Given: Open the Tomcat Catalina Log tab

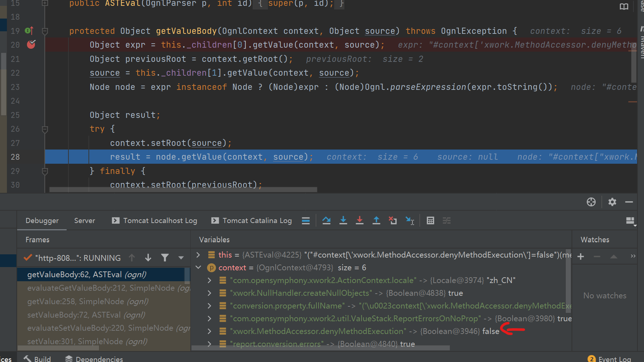Looking at the screenshot, I should pos(252,220).
